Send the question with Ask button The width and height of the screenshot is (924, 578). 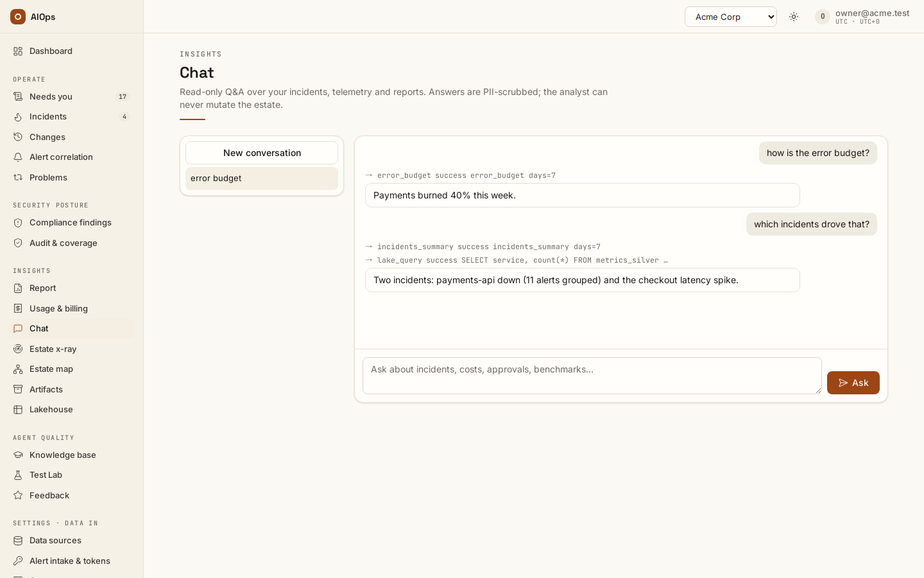853,383
